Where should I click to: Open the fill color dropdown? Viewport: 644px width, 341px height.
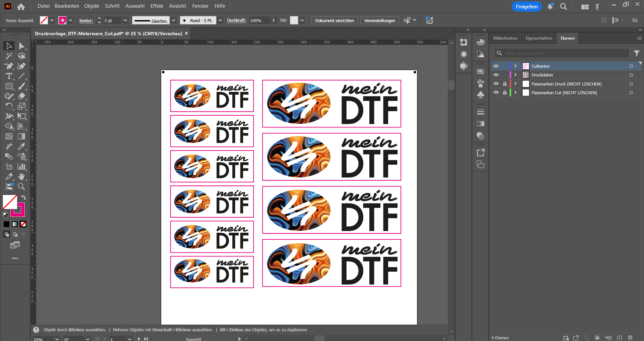coord(52,20)
